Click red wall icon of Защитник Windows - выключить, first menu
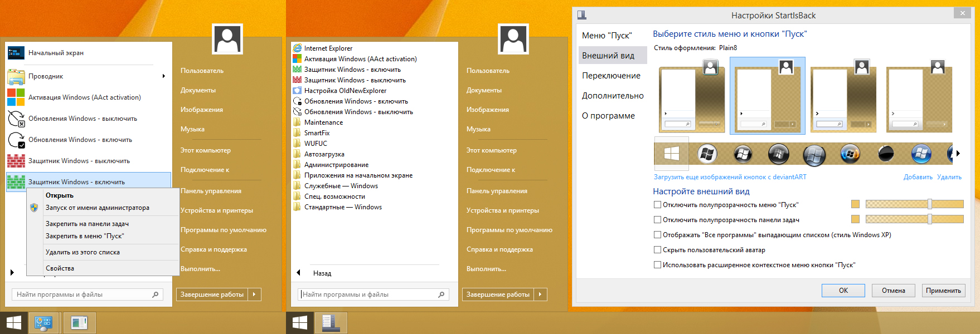Screen dimensions: 980x334 pos(16,161)
